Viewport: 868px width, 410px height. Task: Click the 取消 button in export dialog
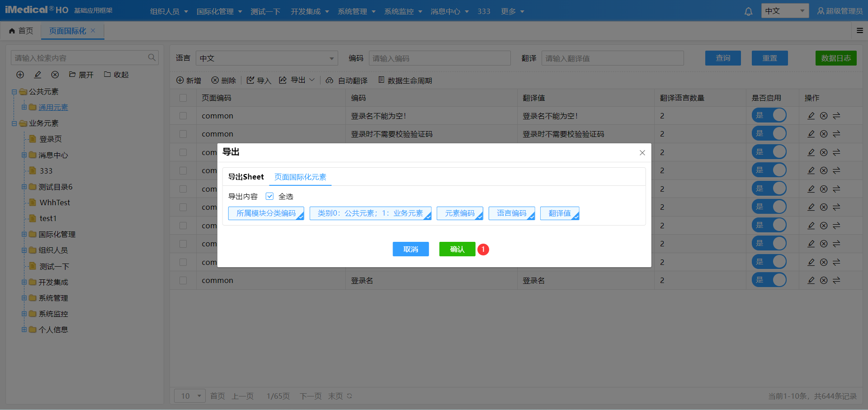[410, 249]
